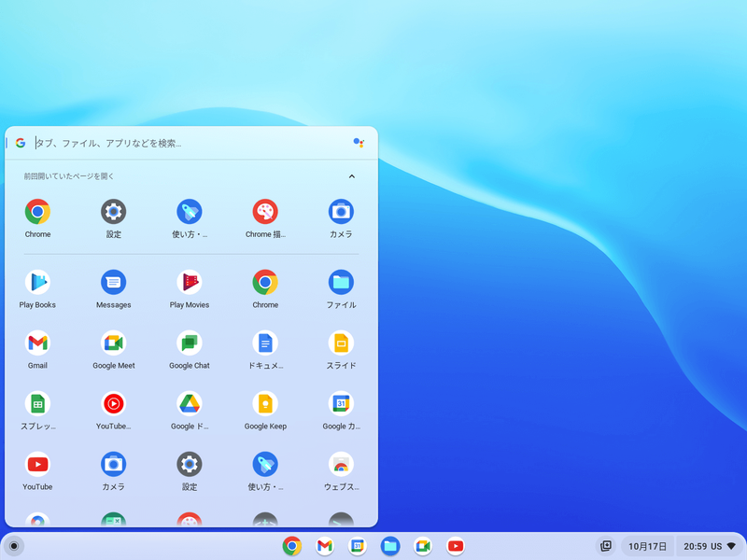
Task: Open Gmail from the shelf
Action: point(324,546)
